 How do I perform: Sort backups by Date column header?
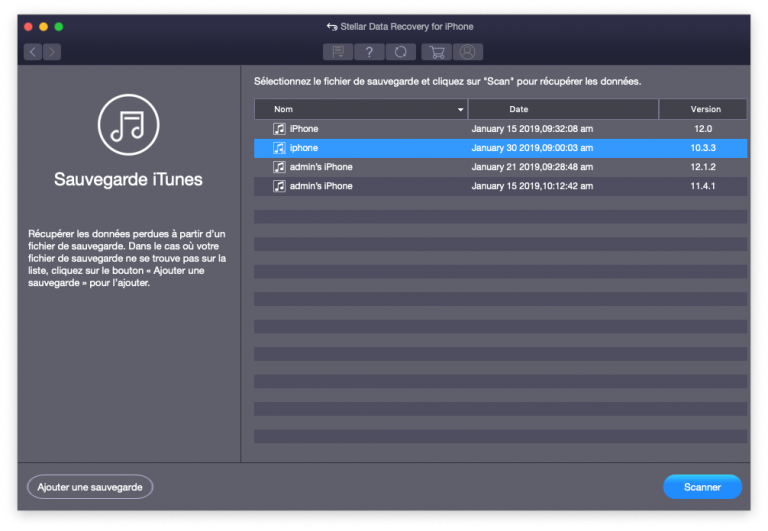(x=563, y=109)
